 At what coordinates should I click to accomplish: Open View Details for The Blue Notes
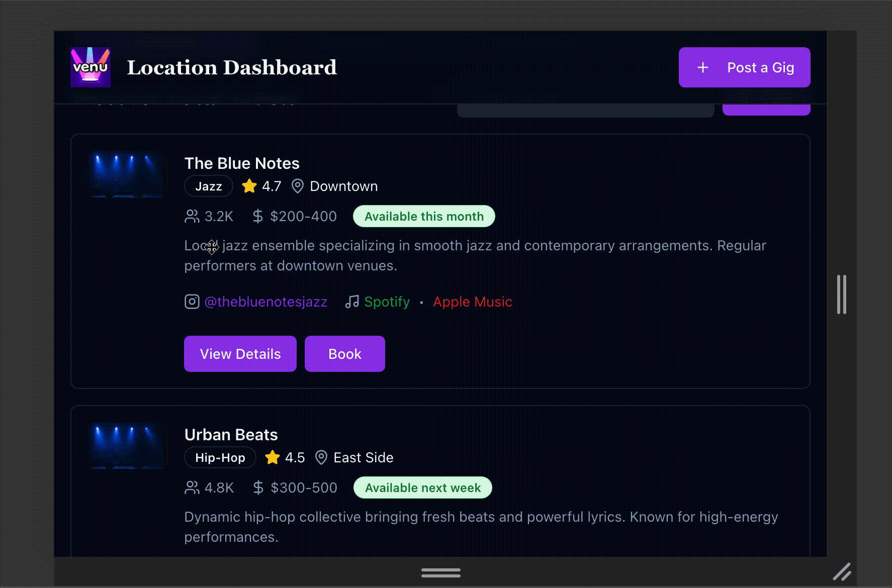(240, 354)
